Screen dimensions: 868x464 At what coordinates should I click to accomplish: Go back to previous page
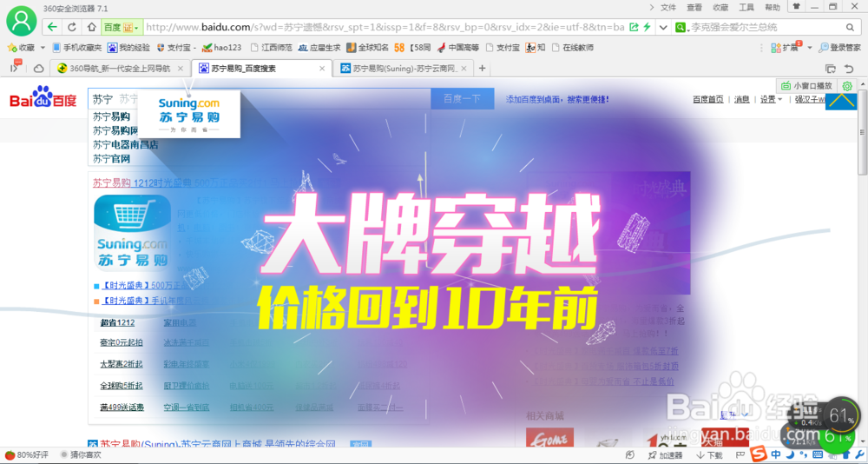52,27
